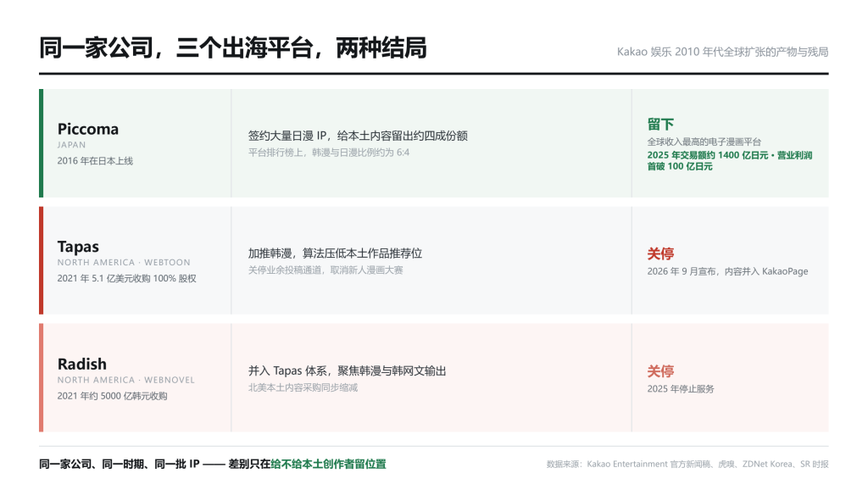This screenshot has height=490, width=868.
Task: Click the text 全球收入最高的电子漫画平台
Action: pyautogui.click(x=704, y=142)
